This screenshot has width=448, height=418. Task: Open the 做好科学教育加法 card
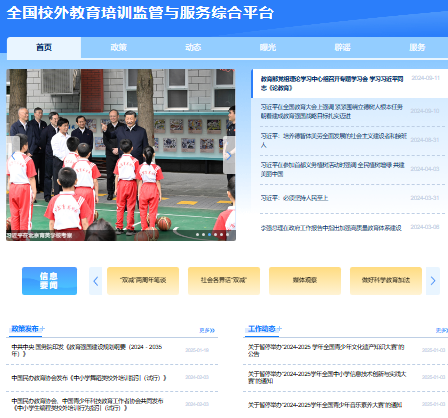(386, 281)
